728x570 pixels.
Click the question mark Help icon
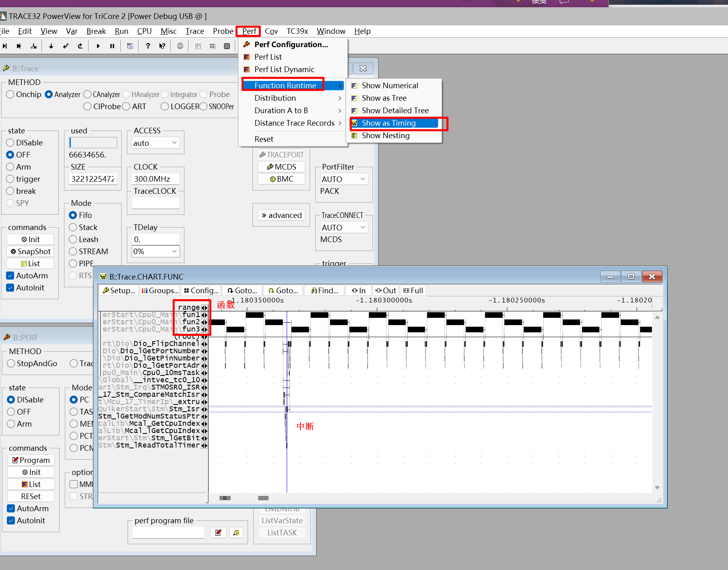tap(148, 46)
